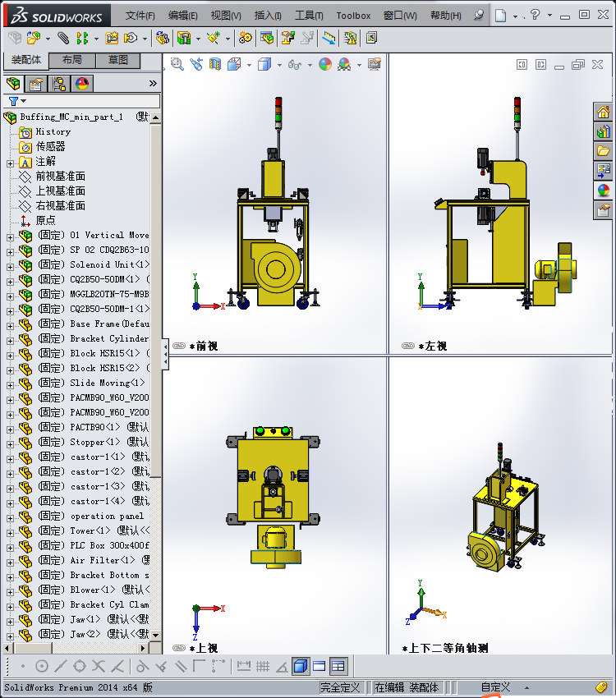Click the Smart Fasteners icon
Screen dimensions: 616x698
112,38
